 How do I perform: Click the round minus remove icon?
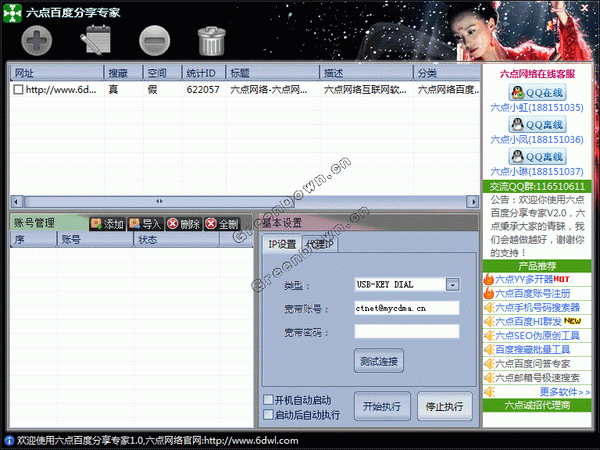(x=155, y=40)
